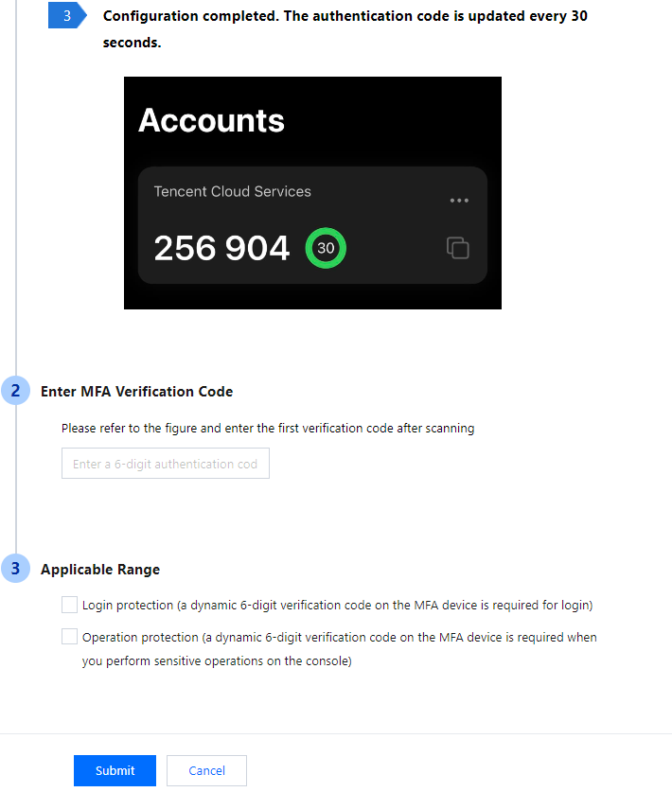Click the countdown progress indicator showing 30
The height and width of the screenshot is (792, 672).
[326, 248]
